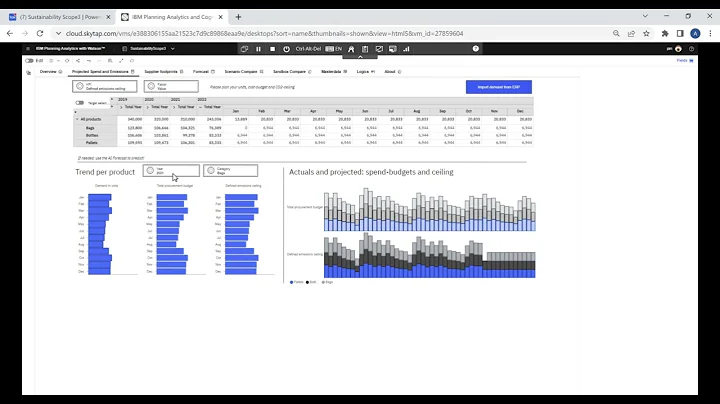Switch to the Masterdata tab
Screen dimensions: 720x404
(334, 72)
